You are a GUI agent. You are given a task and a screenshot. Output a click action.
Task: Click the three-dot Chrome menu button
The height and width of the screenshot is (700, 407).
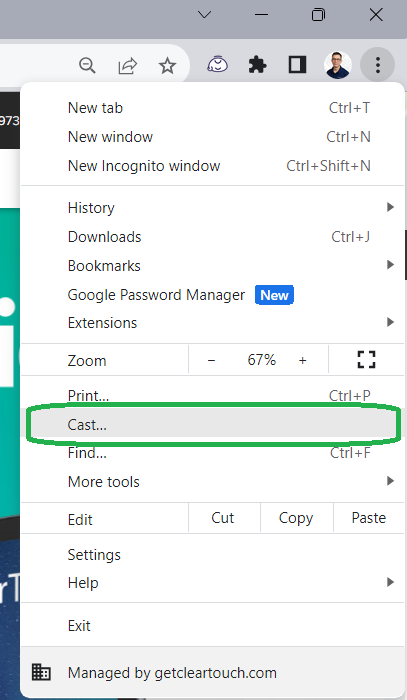378,65
